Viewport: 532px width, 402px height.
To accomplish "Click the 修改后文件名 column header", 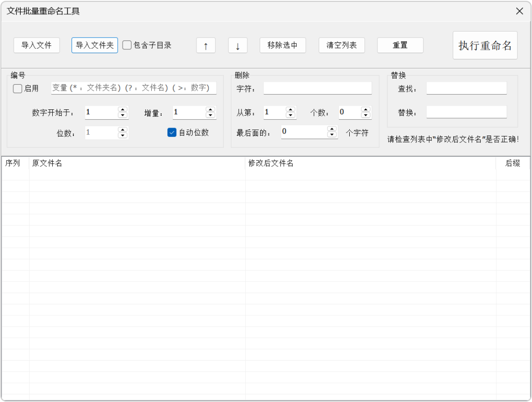I will point(370,163).
